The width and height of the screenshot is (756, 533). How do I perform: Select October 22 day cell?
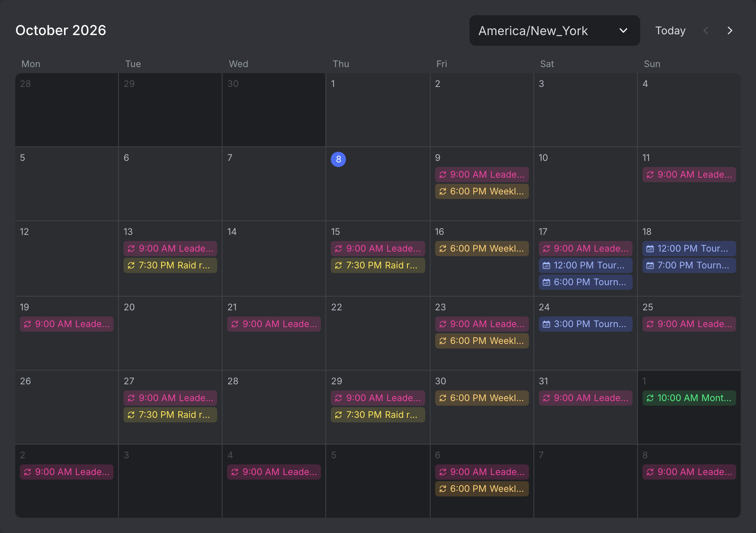point(378,333)
